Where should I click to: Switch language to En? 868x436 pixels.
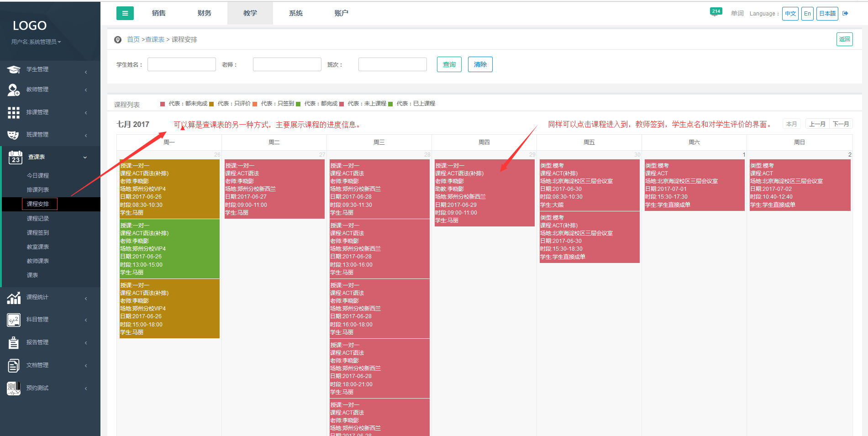click(807, 14)
